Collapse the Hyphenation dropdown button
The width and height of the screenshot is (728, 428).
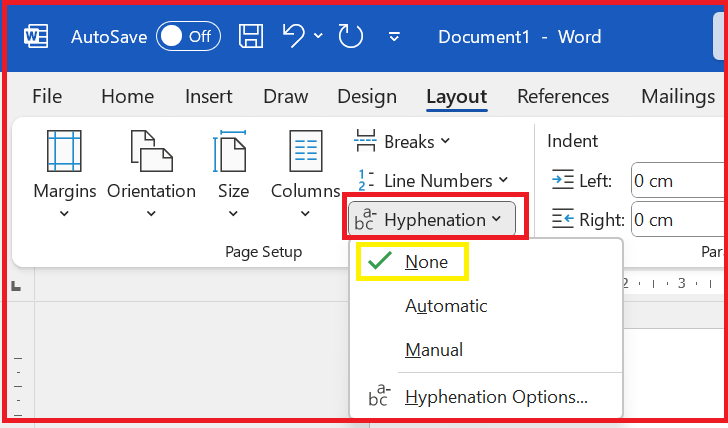pos(432,219)
